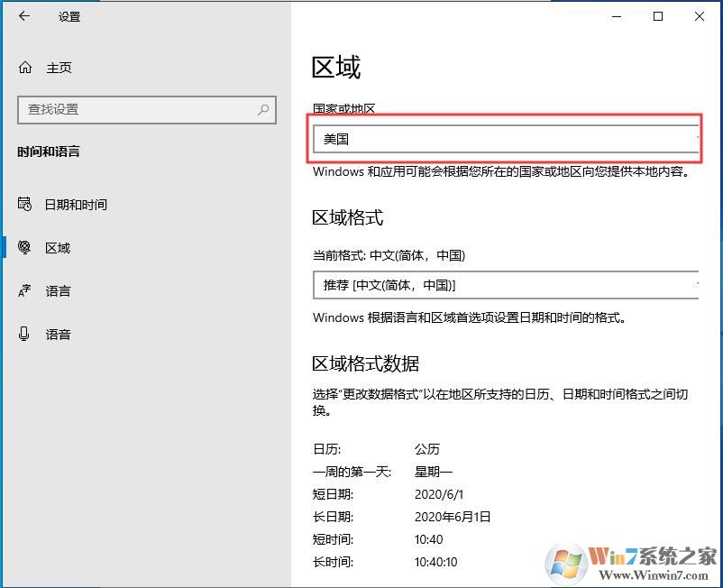Select the A字 language icon beside 语言
The height and width of the screenshot is (588, 723).
point(24,291)
